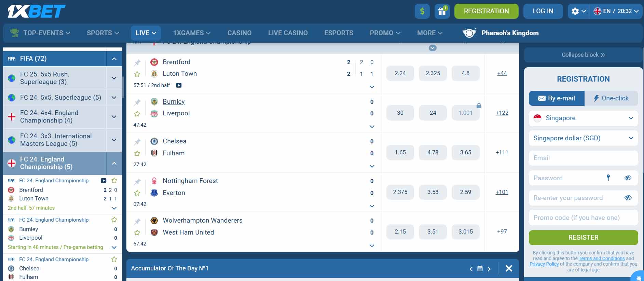Choose One-click registration tab
The image size is (644, 281).
[611, 98]
